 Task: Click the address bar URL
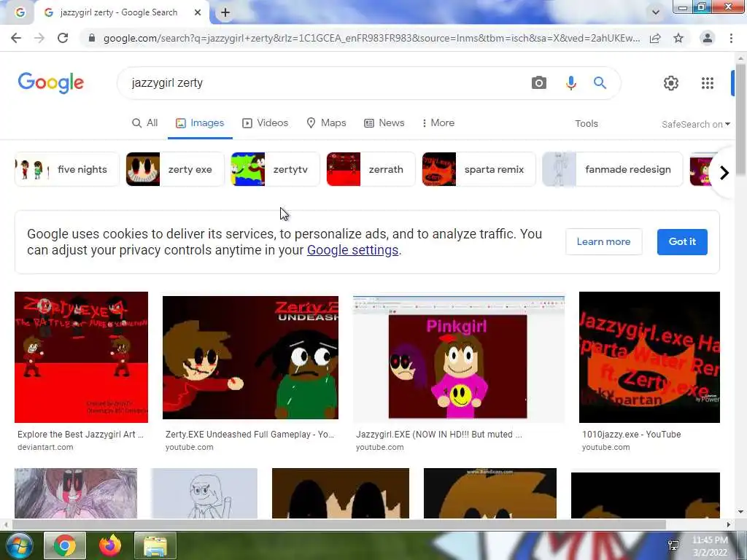click(371, 38)
